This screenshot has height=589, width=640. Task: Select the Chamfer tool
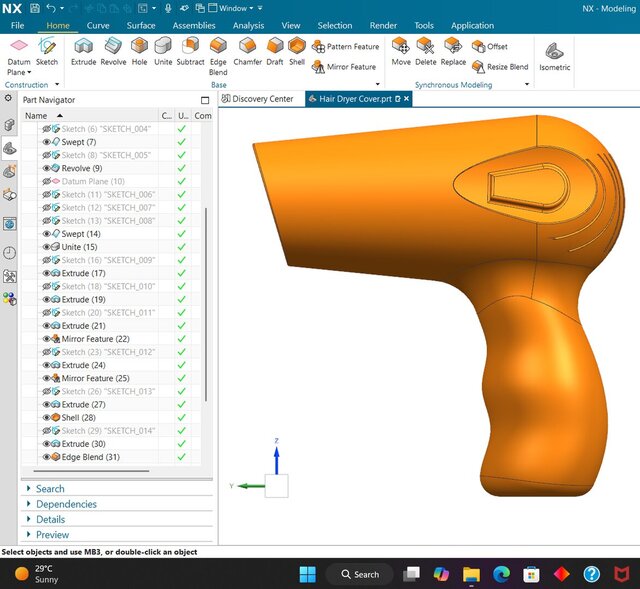point(247,52)
